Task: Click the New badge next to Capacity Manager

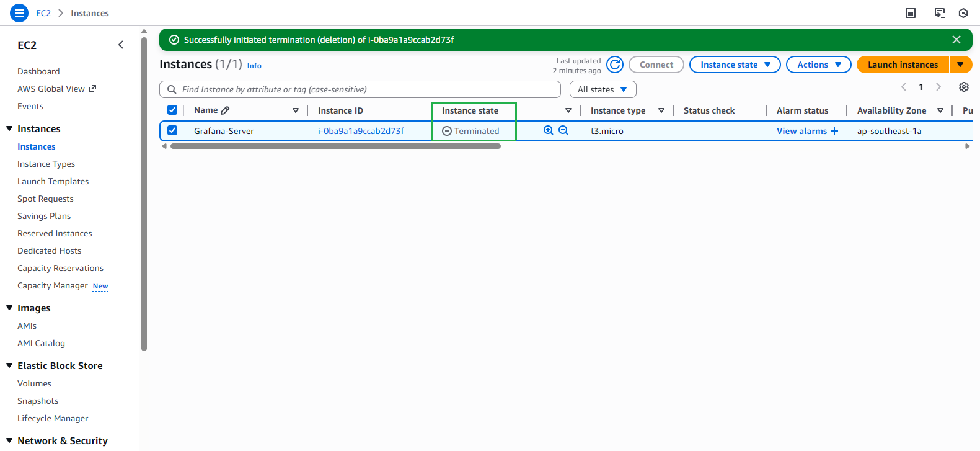Action: (x=100, y=286)
